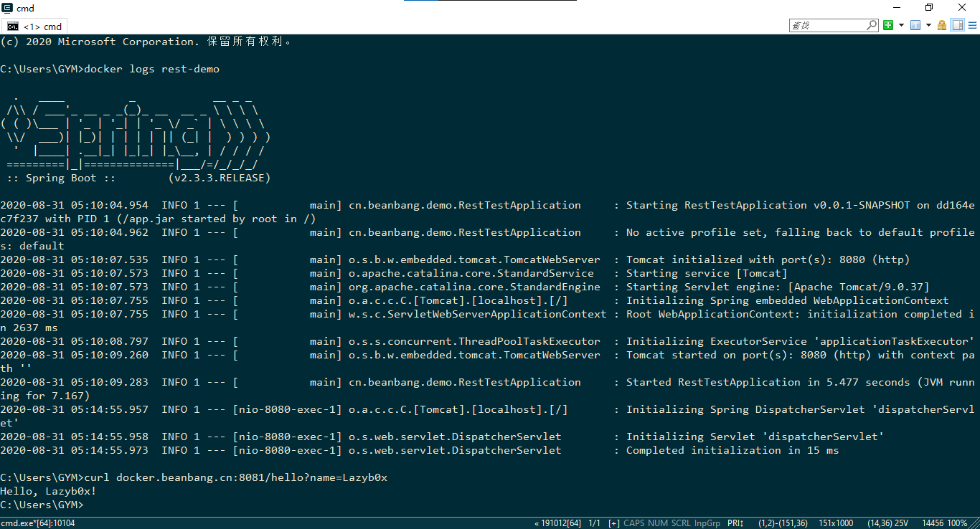Click the status bar resize grip corner

click(974, 523)
